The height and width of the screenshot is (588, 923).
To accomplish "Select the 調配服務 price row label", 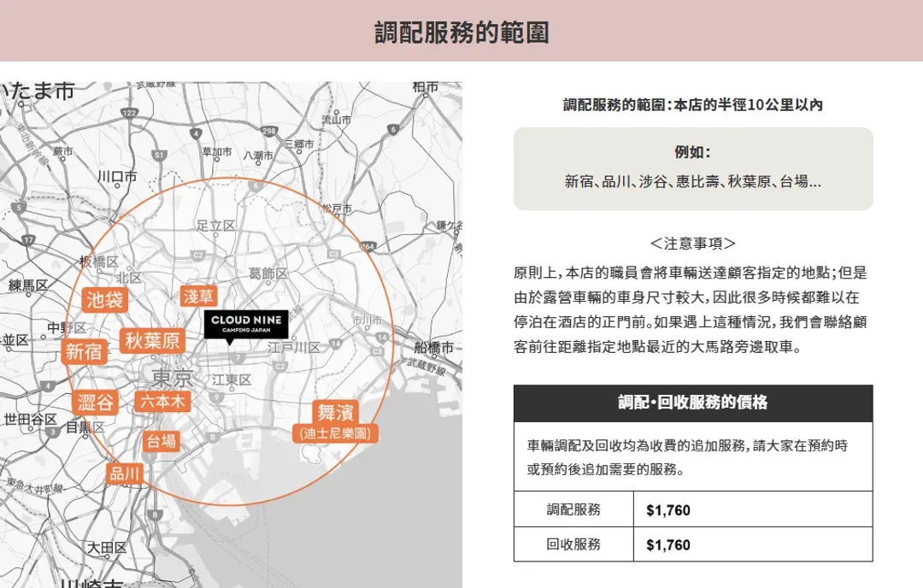I will [x=573, y=510].
